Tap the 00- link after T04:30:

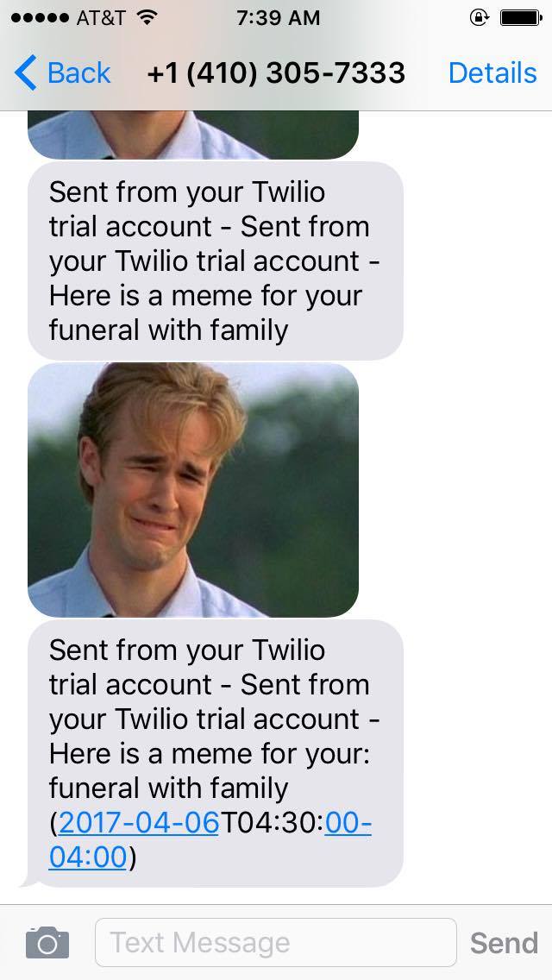348,822
